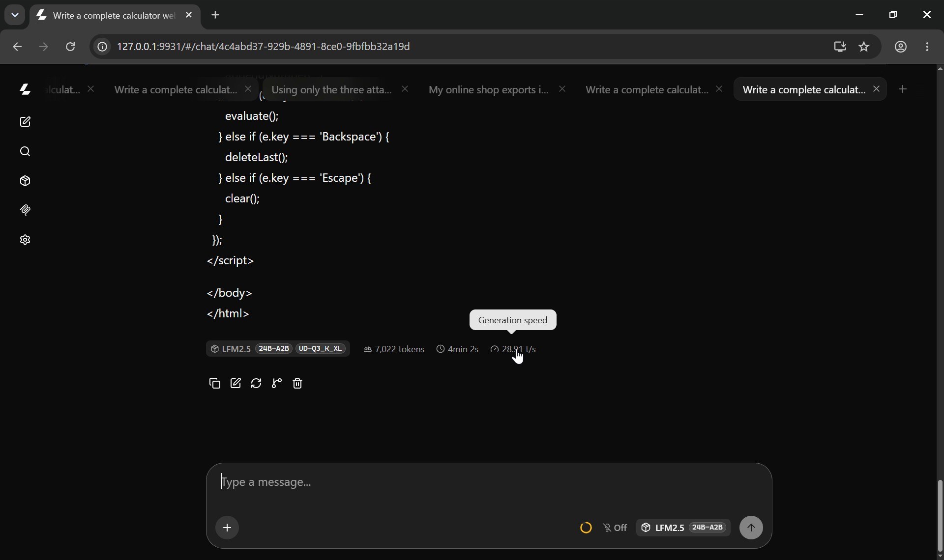The image size is (944, 560).
Task: Click the app logo in the sidebar
Action: [x=25, y=89]
